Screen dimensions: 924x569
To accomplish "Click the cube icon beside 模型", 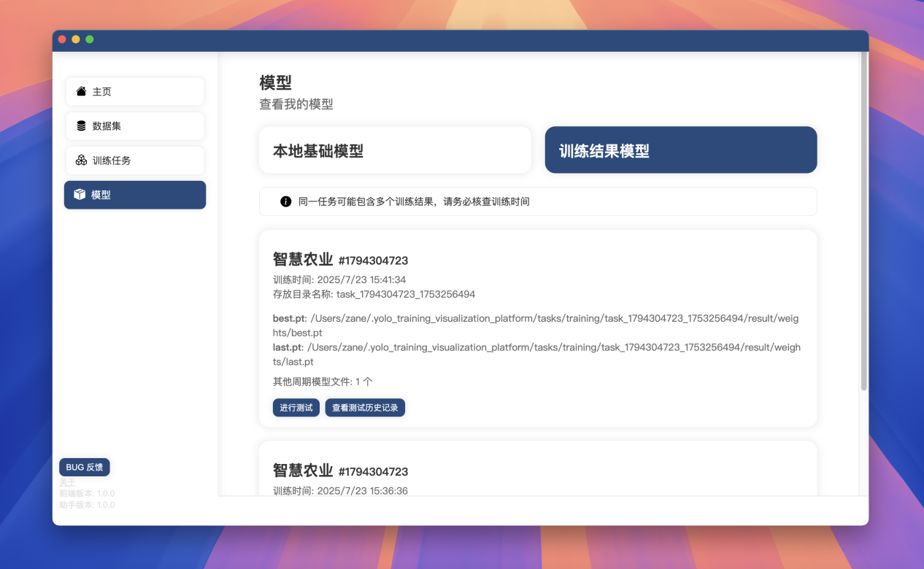I will coord(80,195).
